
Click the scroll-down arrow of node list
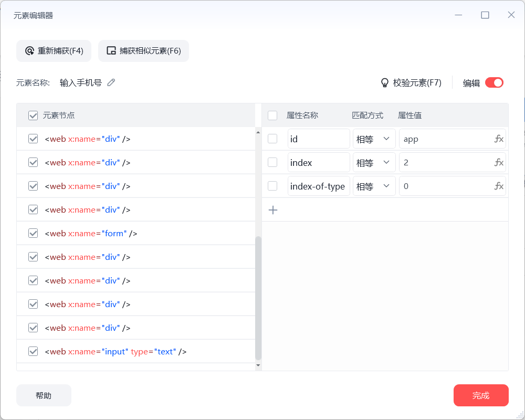pyautogui.click(x=258, y=365)
